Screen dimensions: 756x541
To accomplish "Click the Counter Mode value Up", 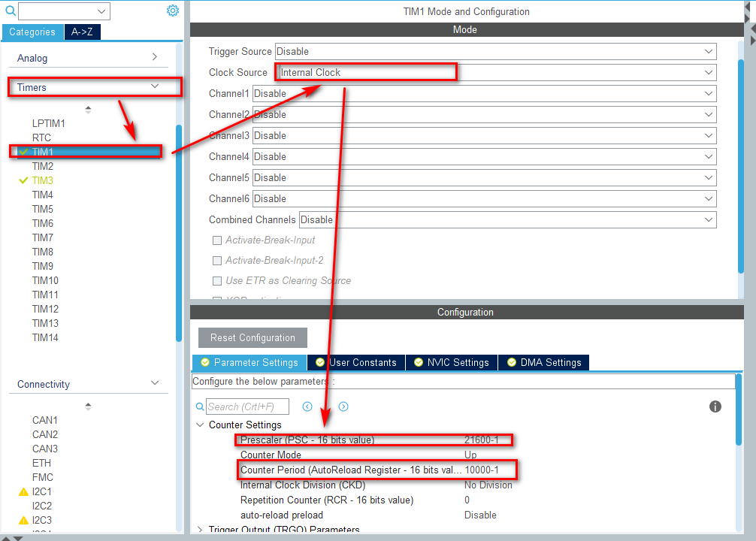I will 470,455.
